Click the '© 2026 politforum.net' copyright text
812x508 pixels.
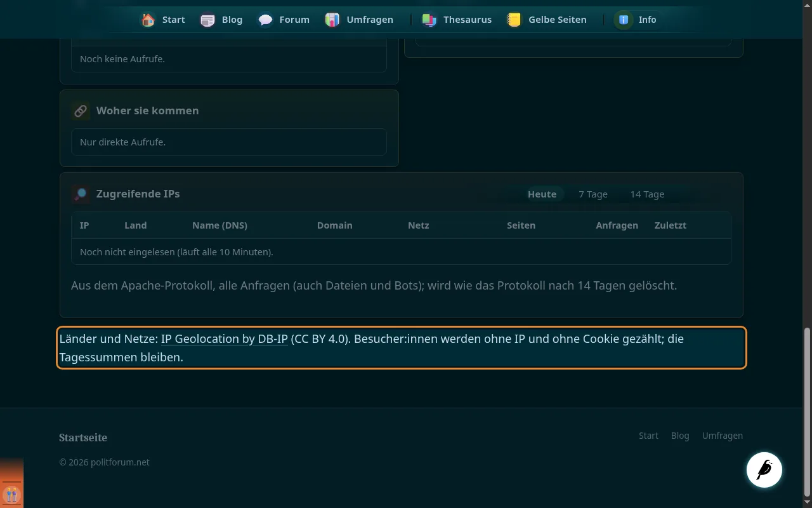105,462
